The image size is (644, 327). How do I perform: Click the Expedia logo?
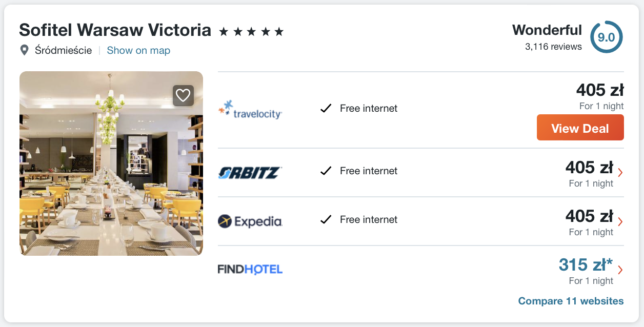coord(250,221)
